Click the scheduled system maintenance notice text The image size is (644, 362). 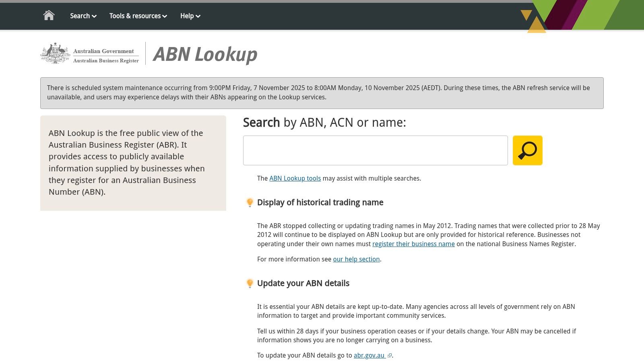coord(318,93)
